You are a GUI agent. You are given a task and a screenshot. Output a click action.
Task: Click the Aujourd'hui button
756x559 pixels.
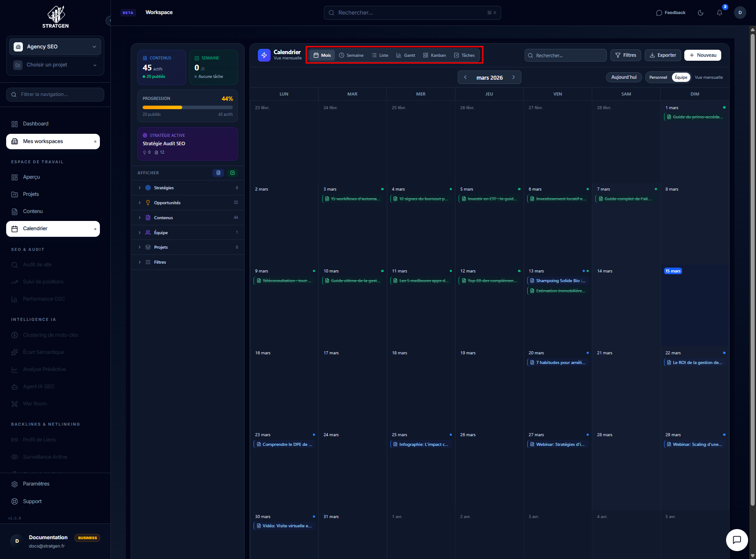(624, 77)
